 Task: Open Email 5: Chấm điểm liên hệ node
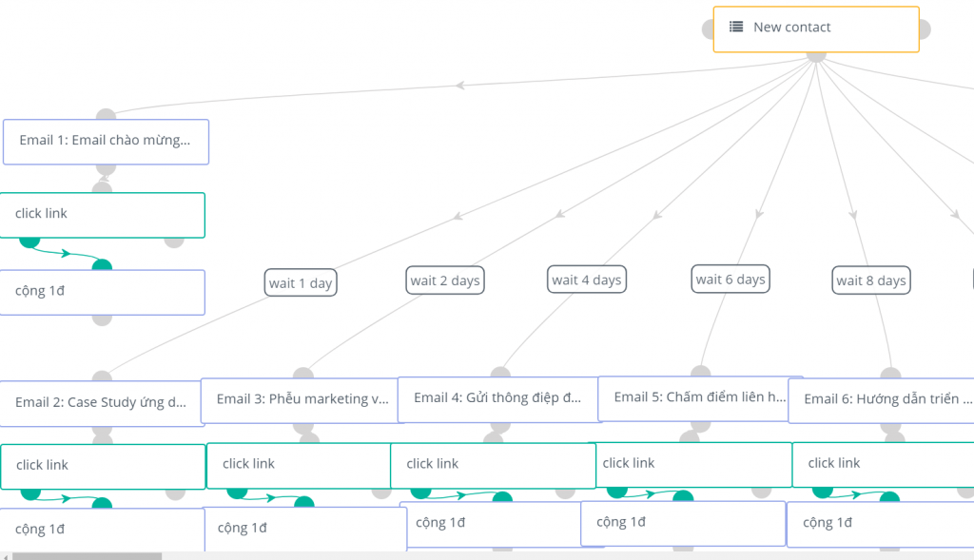coord(699,397)
